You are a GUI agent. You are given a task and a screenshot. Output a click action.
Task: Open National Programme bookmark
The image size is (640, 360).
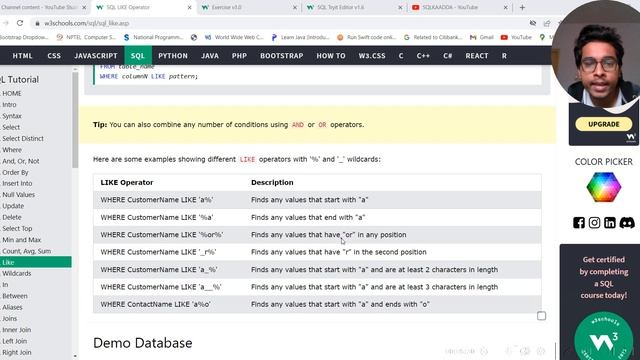(153, 37)
